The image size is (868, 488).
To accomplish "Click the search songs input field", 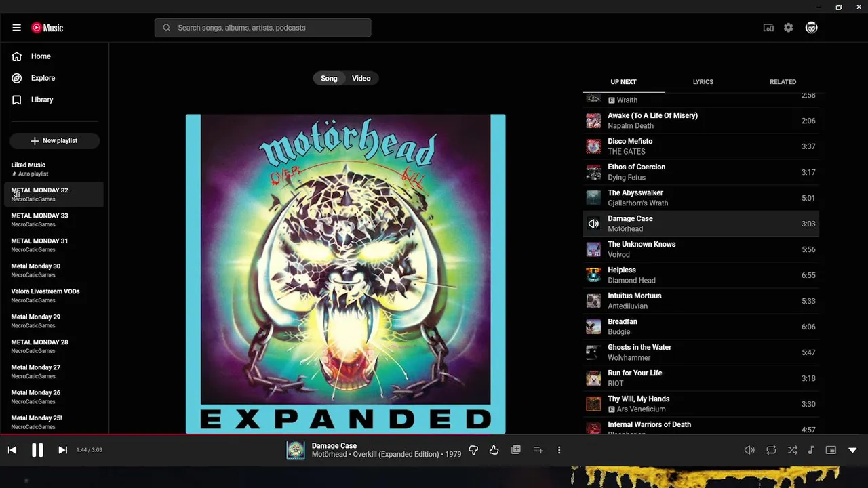I will (262, 28).
